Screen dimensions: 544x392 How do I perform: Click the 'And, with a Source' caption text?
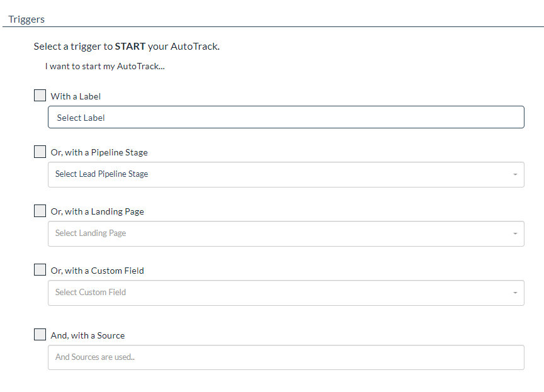coord(88,335)
